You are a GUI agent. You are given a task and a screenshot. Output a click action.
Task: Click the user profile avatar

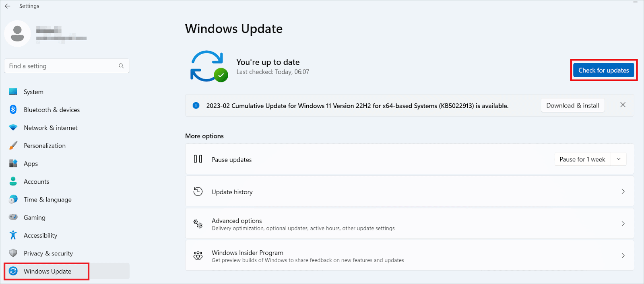(x=17, y=33)
